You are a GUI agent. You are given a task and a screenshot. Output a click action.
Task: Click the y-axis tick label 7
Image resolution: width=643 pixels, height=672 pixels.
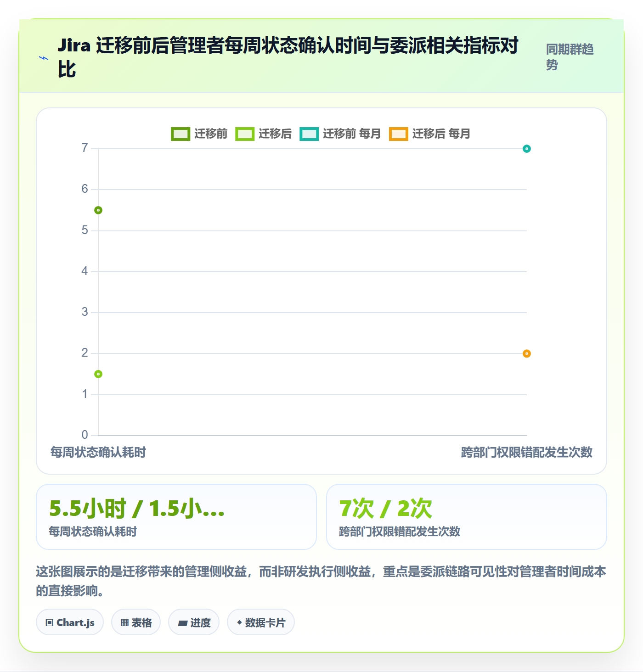point(85,148)
